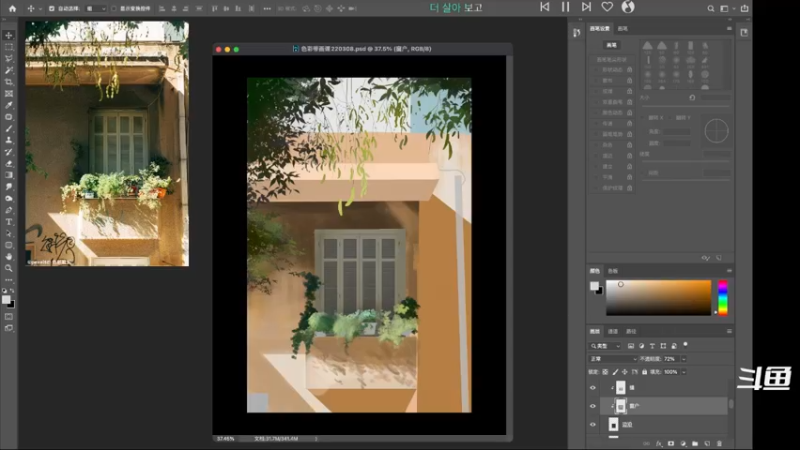Open Edit Toolbar three-dots icon
This screenshot has width=800, height=450.
(x=9, y=280)
